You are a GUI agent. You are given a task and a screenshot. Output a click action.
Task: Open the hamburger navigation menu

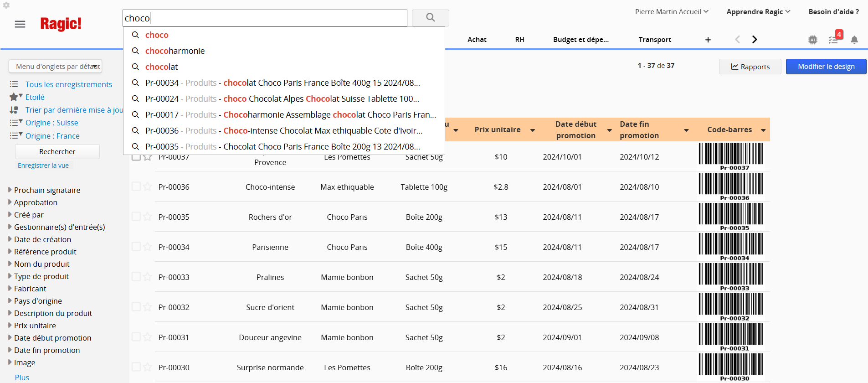click(x=20, y=24)
